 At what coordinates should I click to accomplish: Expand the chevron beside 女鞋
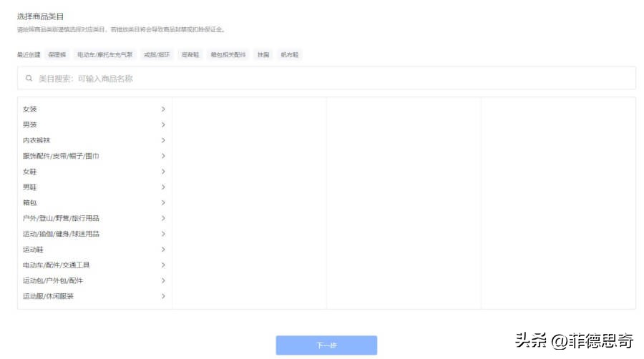pos(163,172)
